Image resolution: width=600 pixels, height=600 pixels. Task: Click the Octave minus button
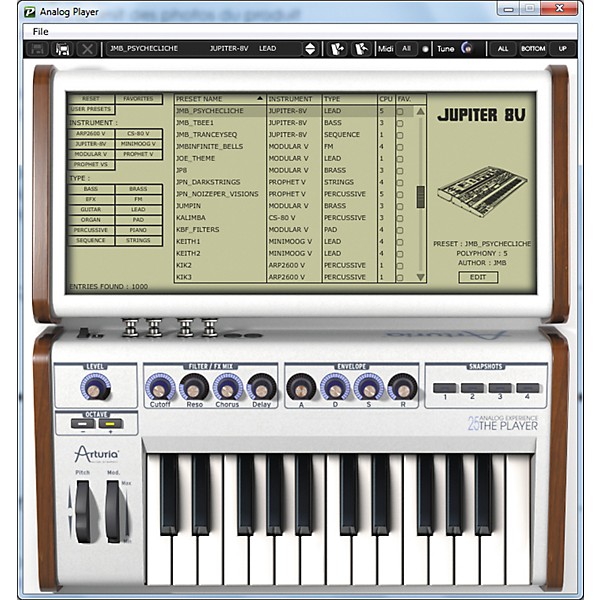click(x=83, y=423)
